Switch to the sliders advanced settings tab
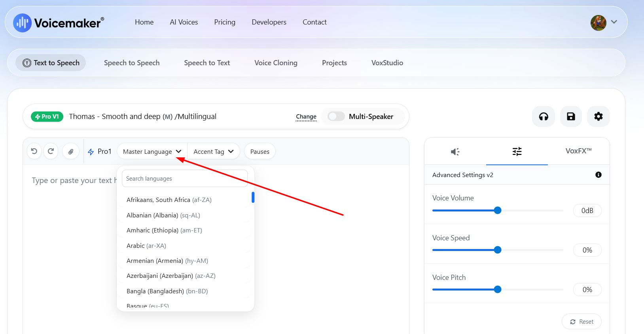 [517, 151]
